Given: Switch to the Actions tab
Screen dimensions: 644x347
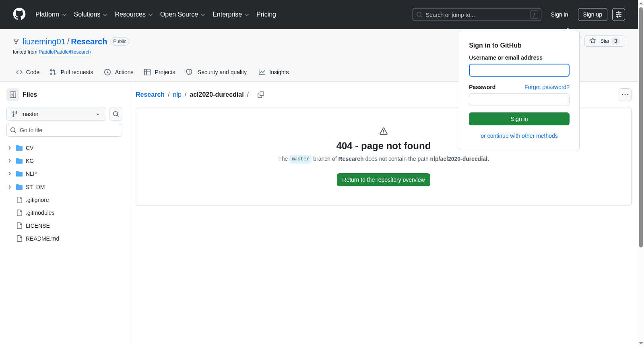Looking at the screenshot, I should [x=119, y=72].
